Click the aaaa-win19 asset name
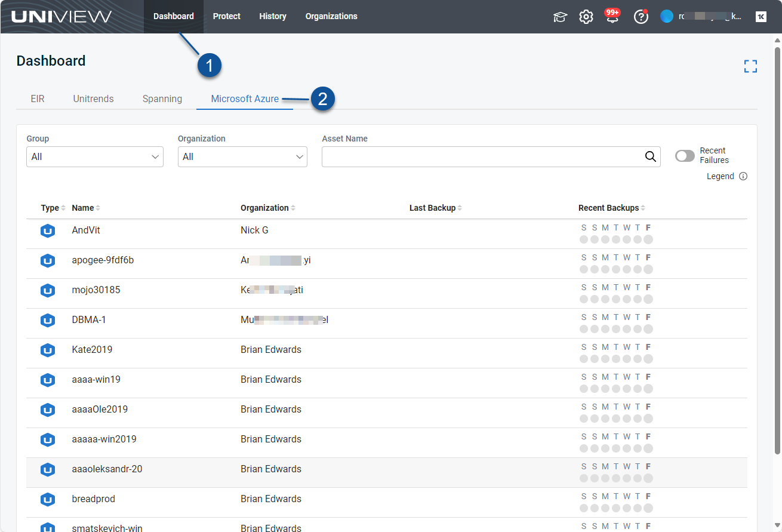Image resolution: width=782 pixels, height=532 pixels. click(x=96, y=380)
